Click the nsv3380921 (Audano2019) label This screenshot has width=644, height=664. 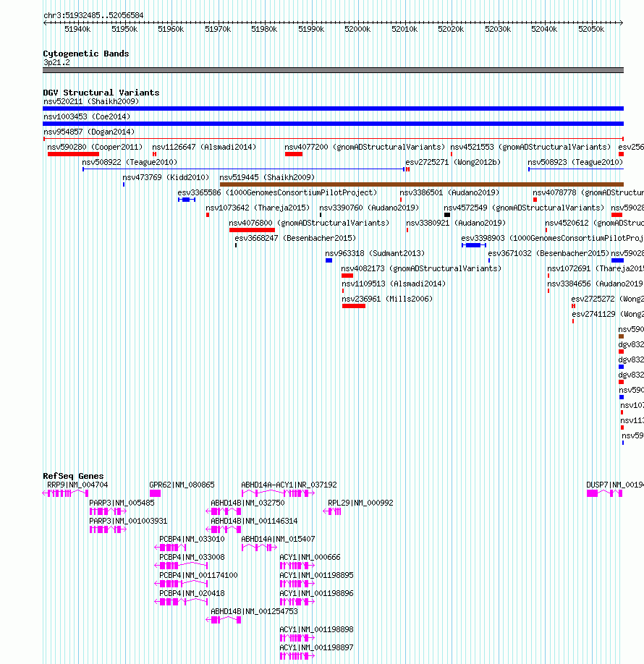(456, 224)
